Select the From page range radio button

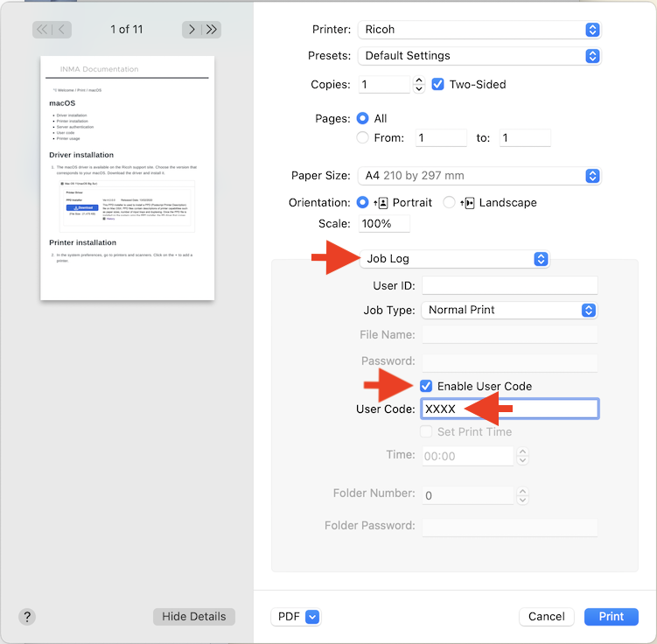click(363, 137)
